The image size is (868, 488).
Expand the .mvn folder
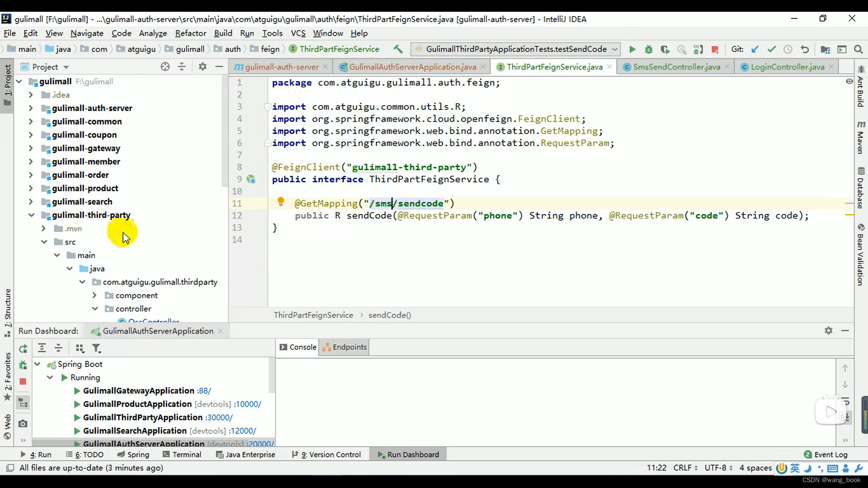[43, 229]
